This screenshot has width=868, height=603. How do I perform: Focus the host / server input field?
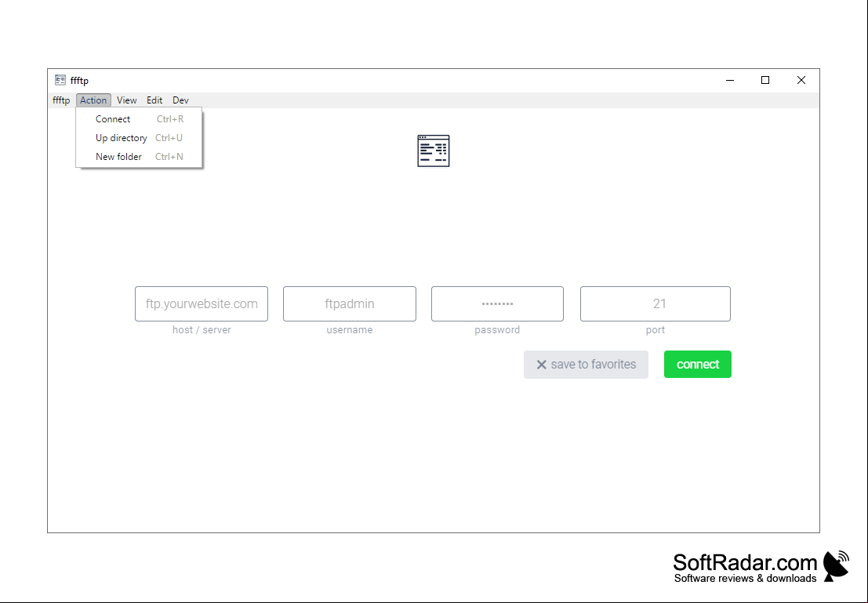coord(202,303)
